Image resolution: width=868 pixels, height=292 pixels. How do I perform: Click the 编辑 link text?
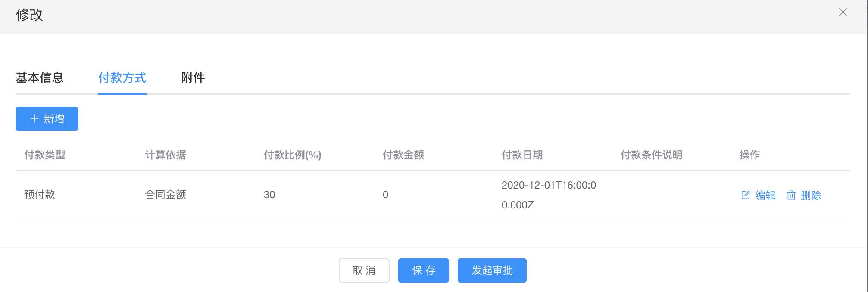click(765, 195)
